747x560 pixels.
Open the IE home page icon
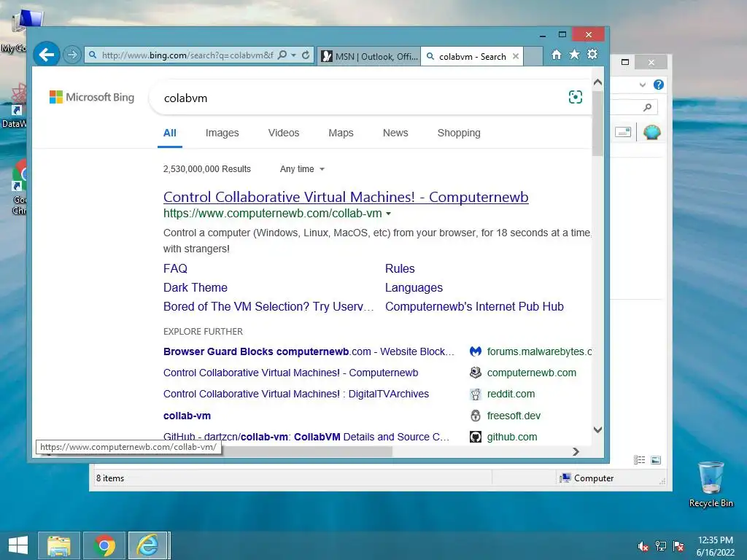[557, 55]
